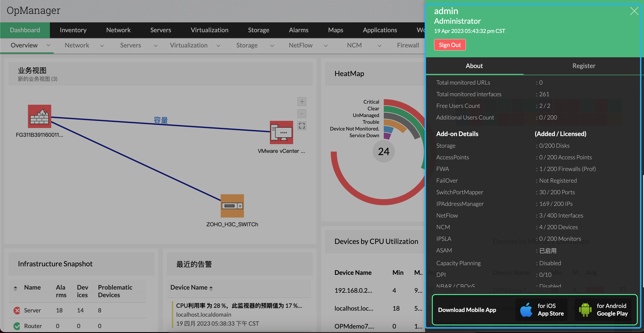Screen dimensions: 644x333
Task: Click the login timestamp text
Action: pyautogui.click(x=469, y=31)
